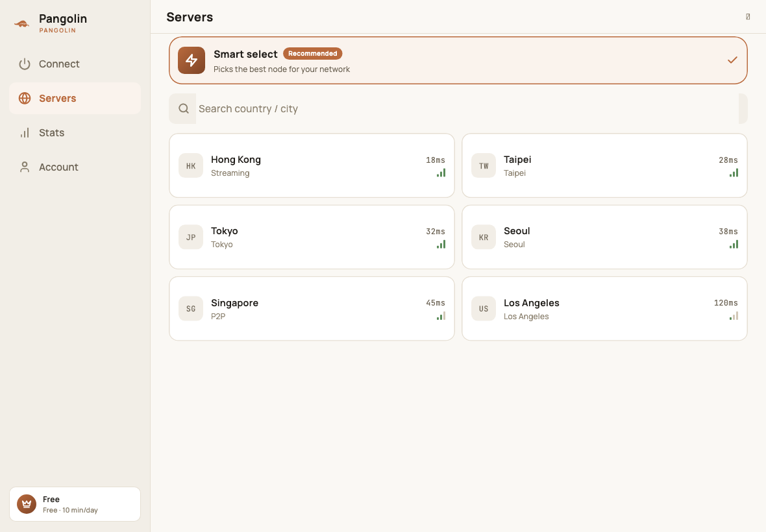Click the HK country badge
This screenshot has height=532, width=766.
pos(191,166)
